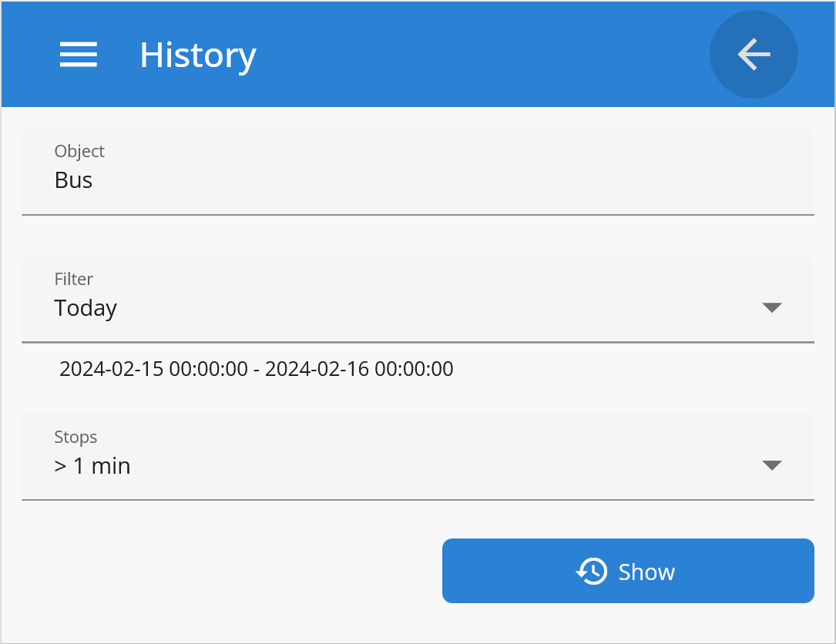Click the Bus value in Object
The image size is (836, 644).
pos(74,180)
